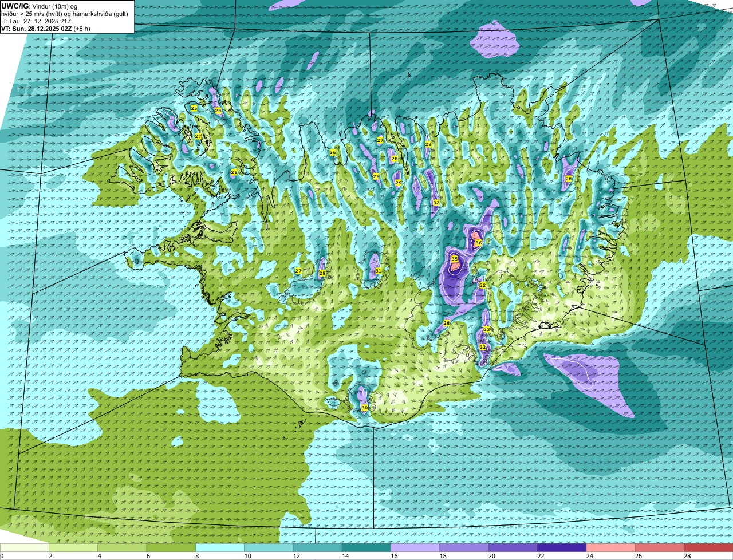Select the yellow gust label 35

pos(454,259)
